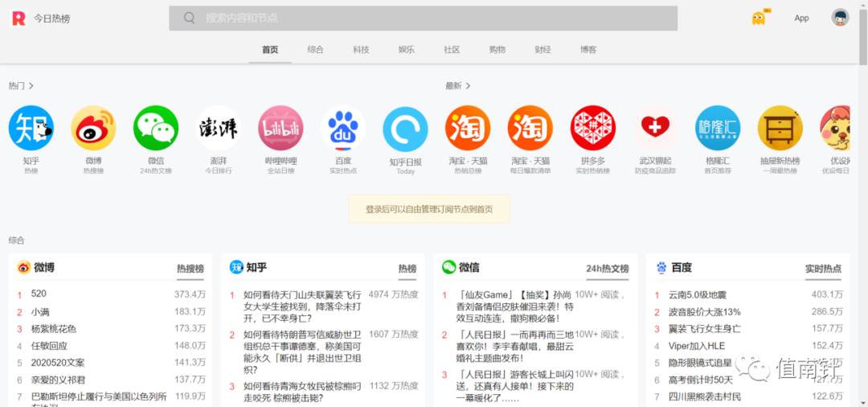
Task: Open the 格隆汇 首页推荐 icon
Action: tap(718, 128)
